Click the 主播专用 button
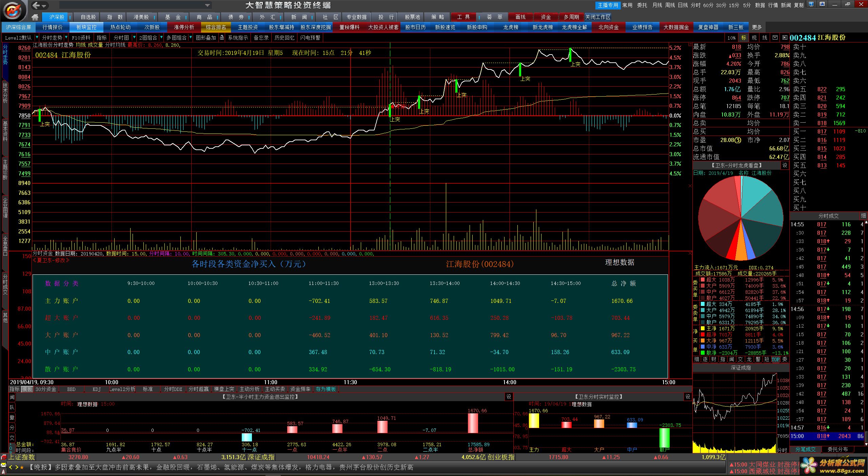Image resolution: width=868 pixels, height=476 pixels. 608,5
